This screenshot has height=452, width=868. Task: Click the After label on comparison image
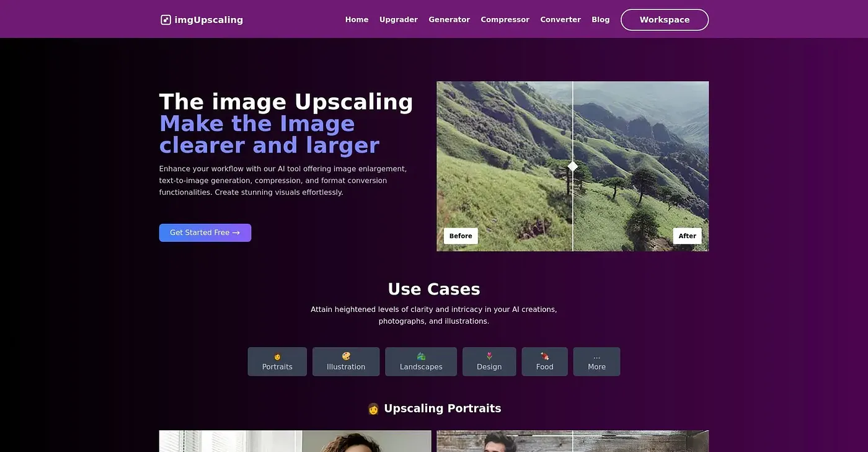click(687, 236)
